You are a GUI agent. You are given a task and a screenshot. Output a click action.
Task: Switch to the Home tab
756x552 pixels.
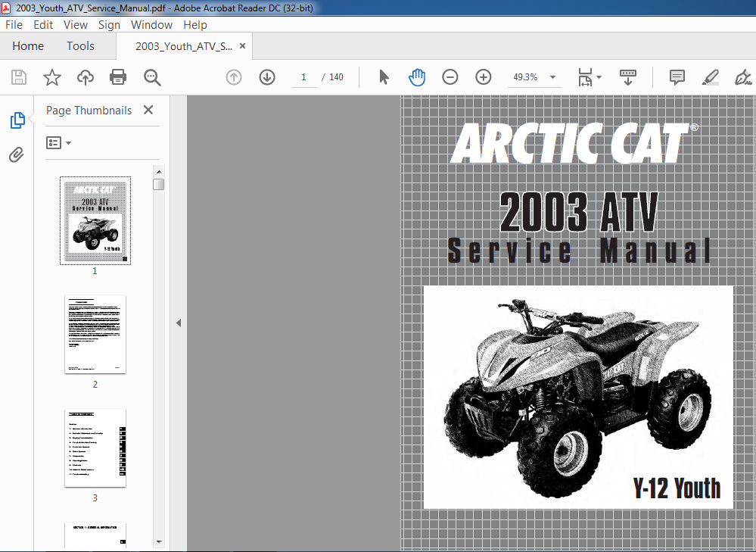(x=28, y=46)
